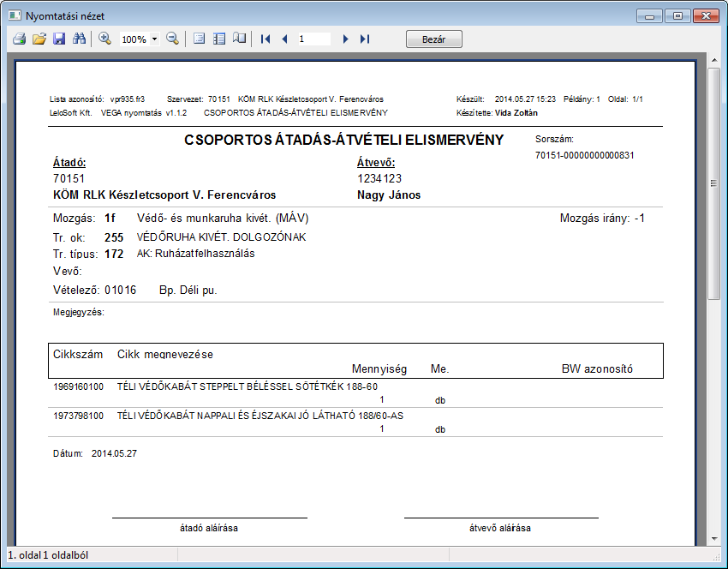Go to first page

pyautogui.click(x=266, y=39)
